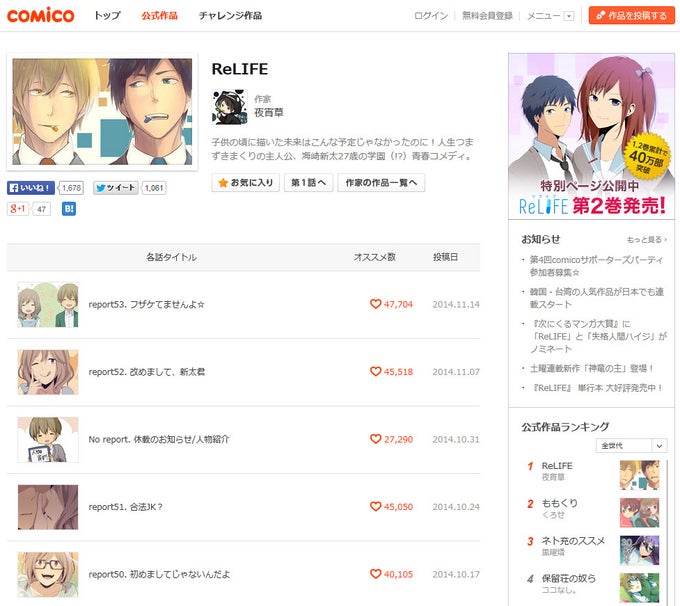Image resolution: width=680 pixels, height=606 pixels.
Task: Click the 無料会員登録 link
Action: (487, 16)
